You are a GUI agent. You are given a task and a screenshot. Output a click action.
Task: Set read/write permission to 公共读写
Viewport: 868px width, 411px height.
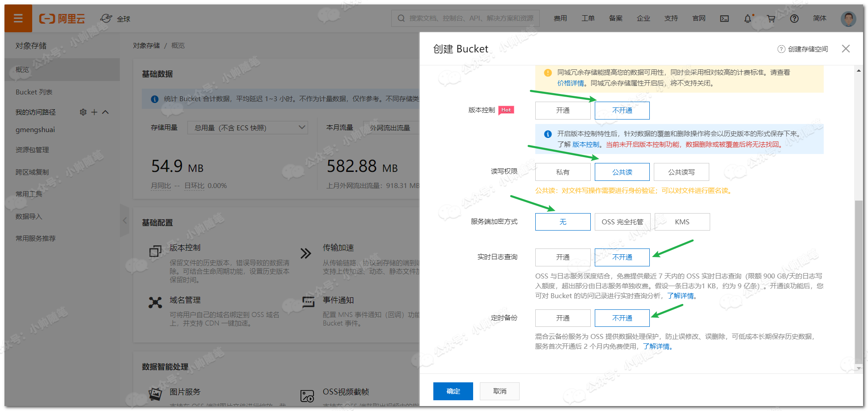(682, 172)
